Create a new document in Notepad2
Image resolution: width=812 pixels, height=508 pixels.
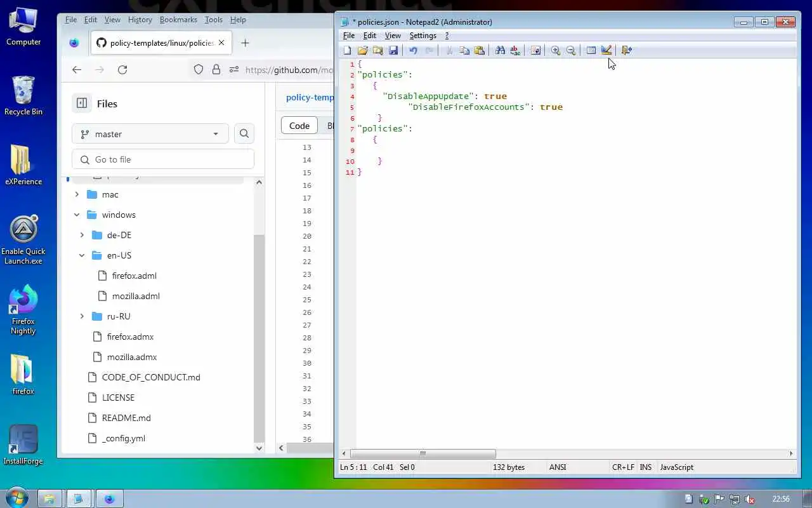[x=347, y=50]
